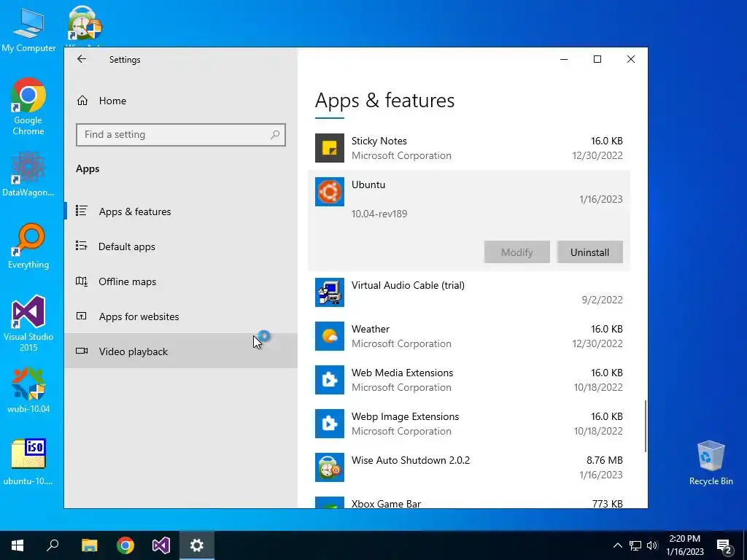Click Settings gear in taskbar

click(197, 545)
